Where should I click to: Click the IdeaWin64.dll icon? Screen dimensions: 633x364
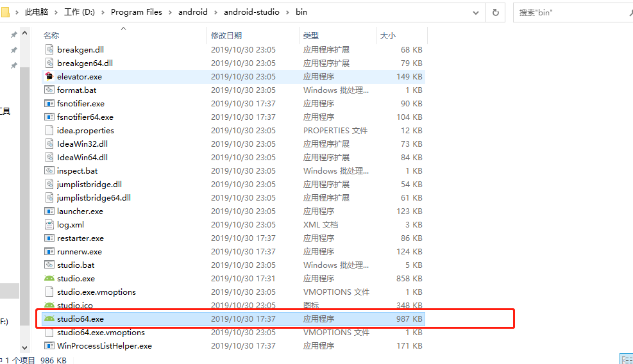[49, 158]
